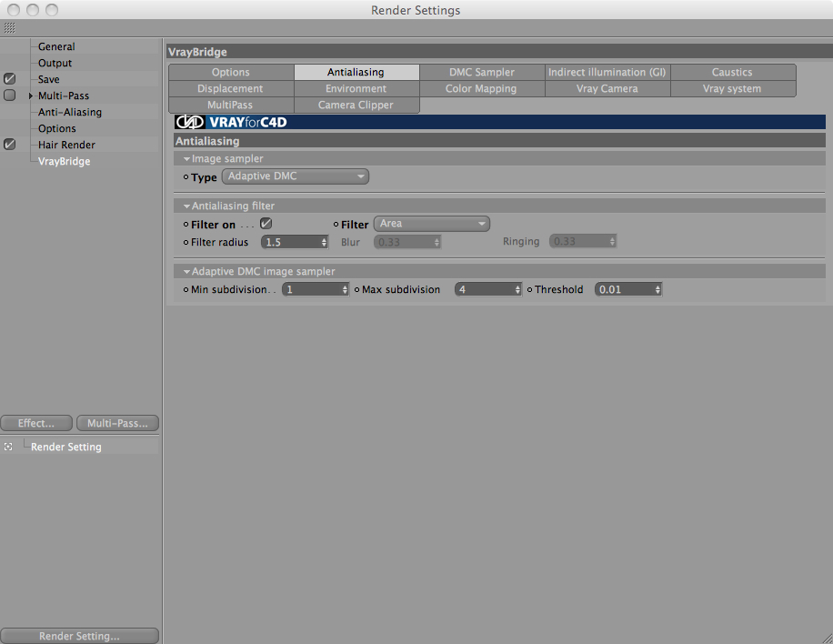This screenshot has width=833, height=644.
Task: Click the animation dot beside Max subdivision
Action: click(x=357, y=289)
